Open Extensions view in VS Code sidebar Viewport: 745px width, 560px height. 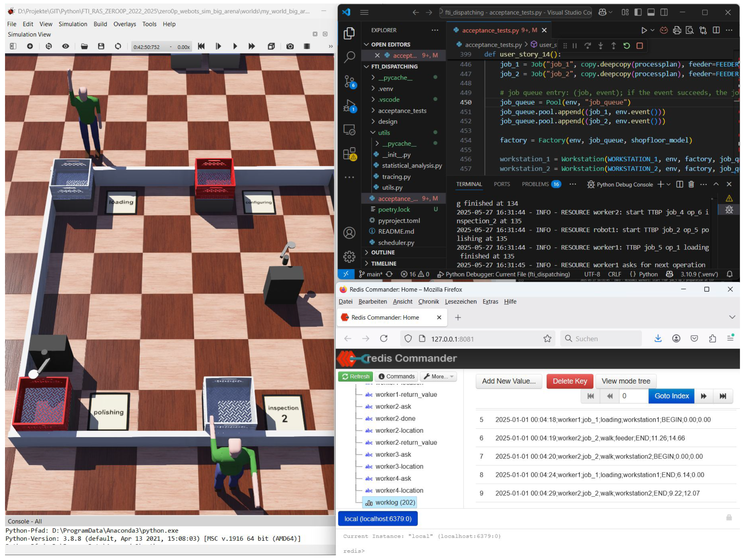[349, 154]
